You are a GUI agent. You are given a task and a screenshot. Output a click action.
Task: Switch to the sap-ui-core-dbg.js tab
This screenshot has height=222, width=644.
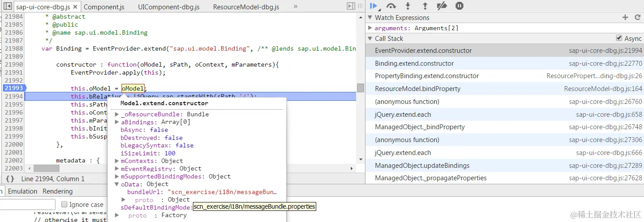43,7
